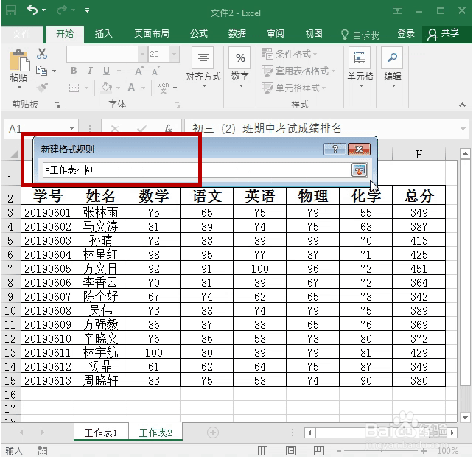Image resolution: width=476 pixels, height=462 pixels.
Task: Open the Cells (单元格) group menu
Action: (x=360, y=67)
